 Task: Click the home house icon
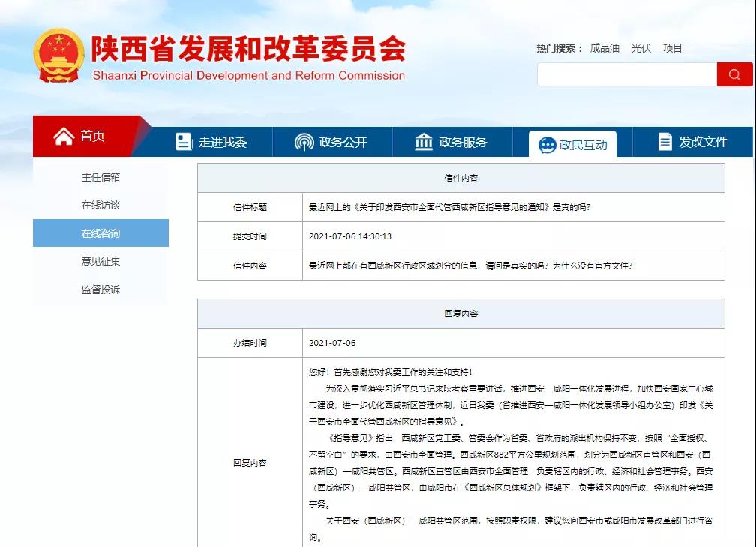[64, 136]
